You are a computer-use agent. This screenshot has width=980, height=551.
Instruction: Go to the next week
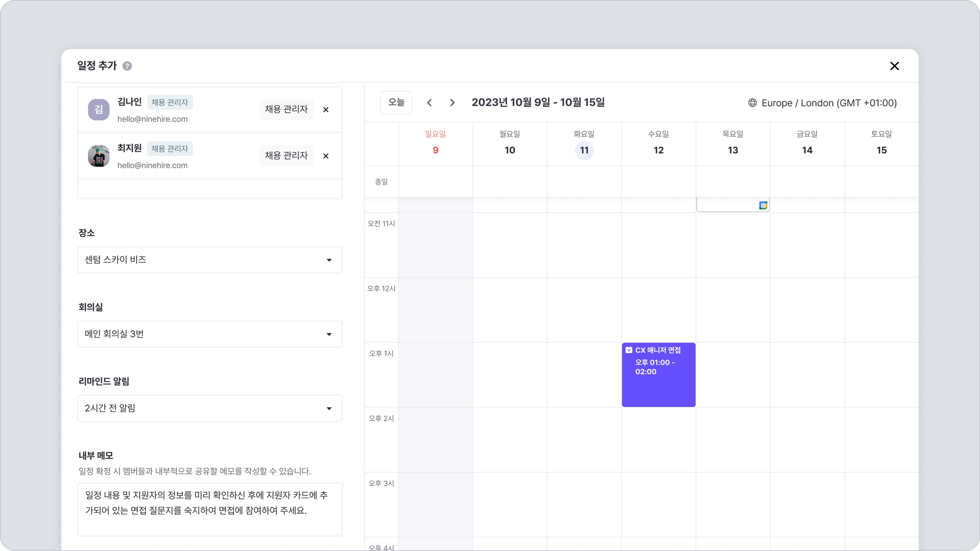(x=452, y=103)
